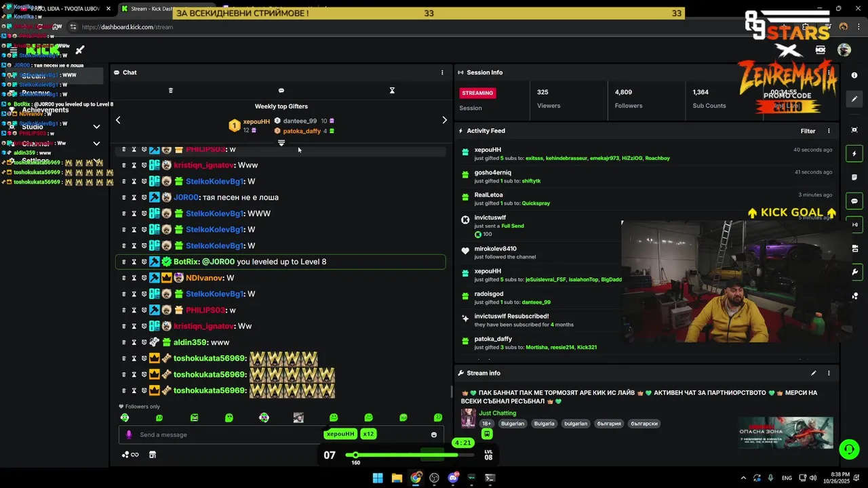Image resolution: width=868 pixels, height=488 pixels.
Task: Expand the Studio sidebar section
Action: point(96,127)
